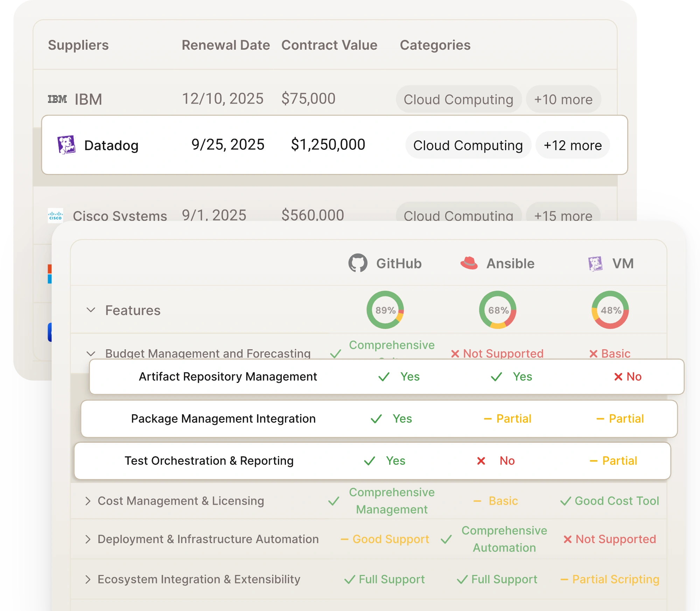Click the Datadog dog logo in the supplier row
The height and width of the screenshot is (611, 700).
[x=67, y=145]
